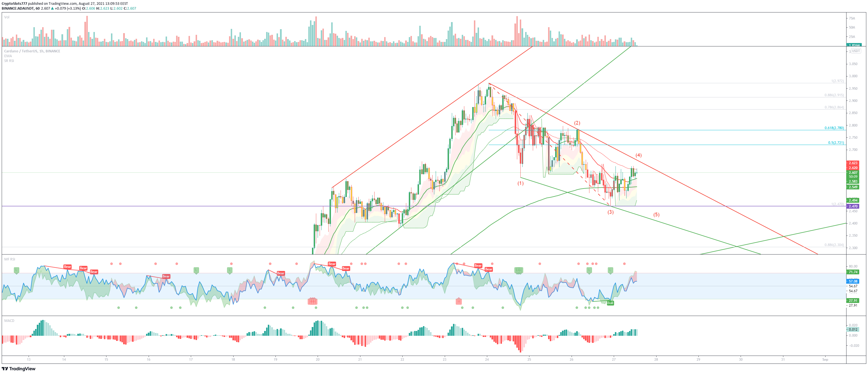Screen dimensions: 868x374
Task: Click the USDT currency button on price axis
Action: coord(856,51)
